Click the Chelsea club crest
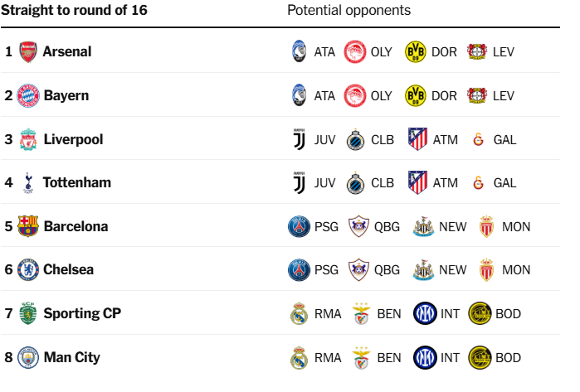 (28, 269)
